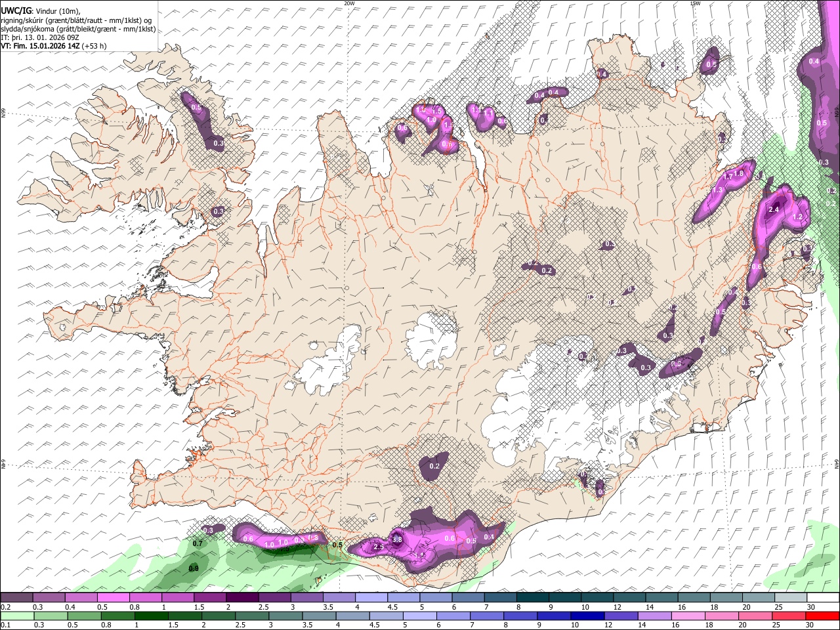Select the 0.1–0.3 pale green rain scale swatch

tap(16, 616)
